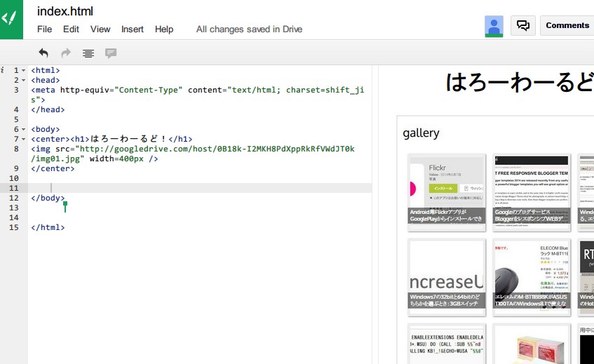Open the blue user avatar icon
The width and height of the screenshot is (594, 364).
point(494,26)
